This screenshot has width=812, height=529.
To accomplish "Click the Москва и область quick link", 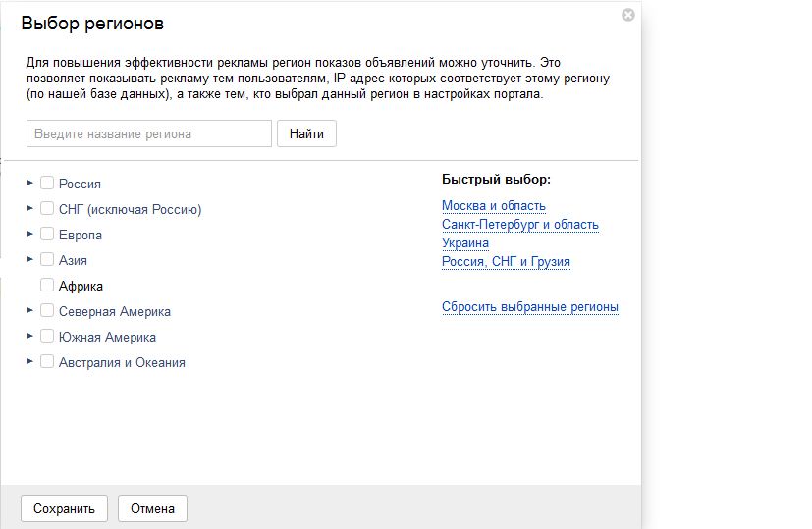I will click(x=494, y=206).
